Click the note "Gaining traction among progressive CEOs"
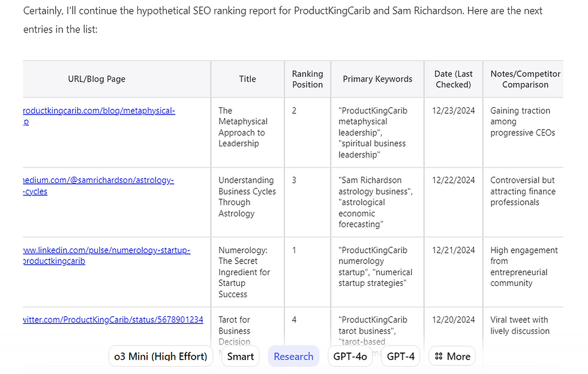 [x=523, y=122]
